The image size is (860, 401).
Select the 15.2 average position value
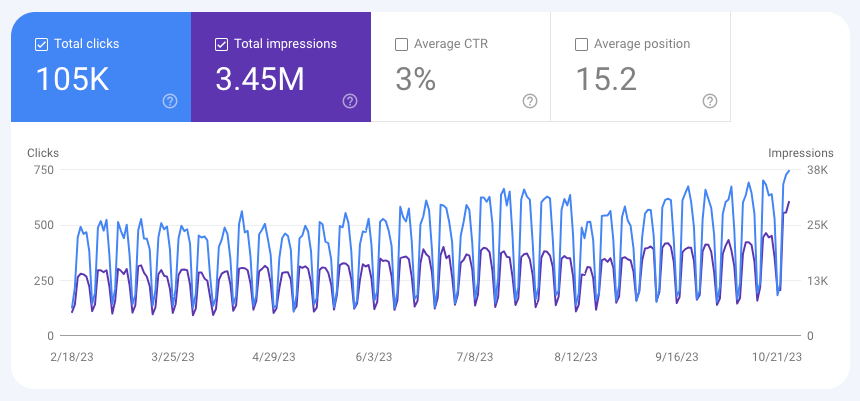pos(606,79)
